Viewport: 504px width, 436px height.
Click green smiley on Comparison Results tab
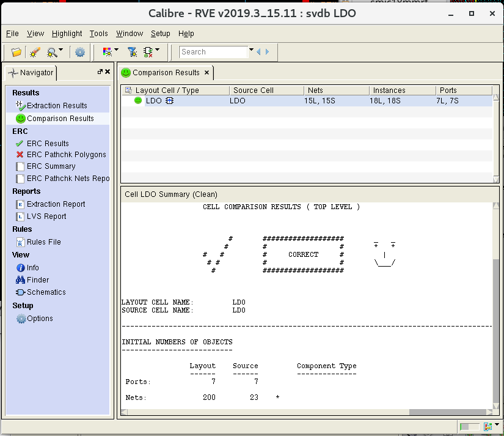(126, 73)
